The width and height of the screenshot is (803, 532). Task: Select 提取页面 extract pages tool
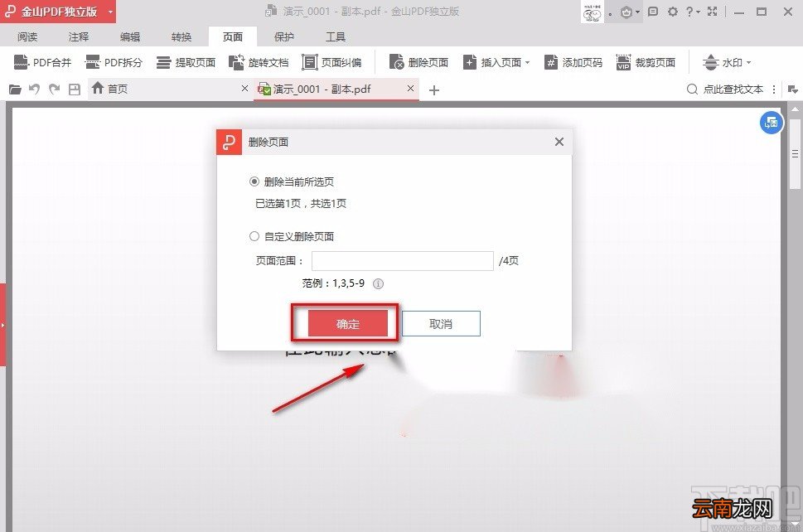[186, 62]
